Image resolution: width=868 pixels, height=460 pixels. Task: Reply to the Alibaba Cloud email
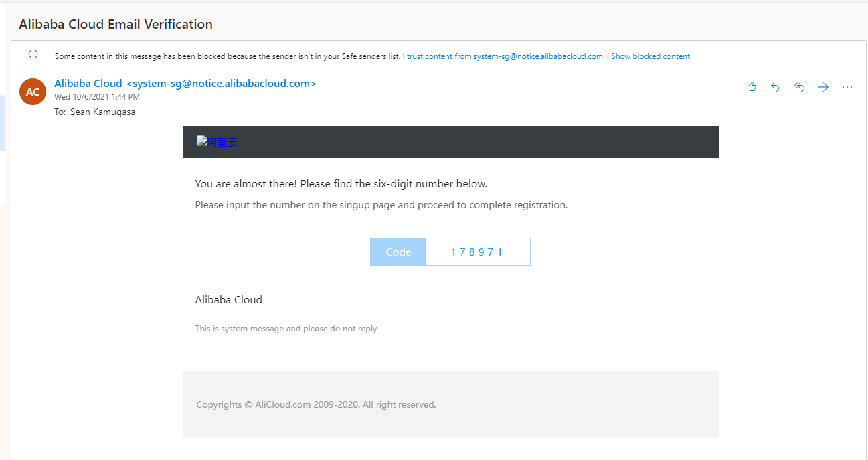[x=775, y=87]
